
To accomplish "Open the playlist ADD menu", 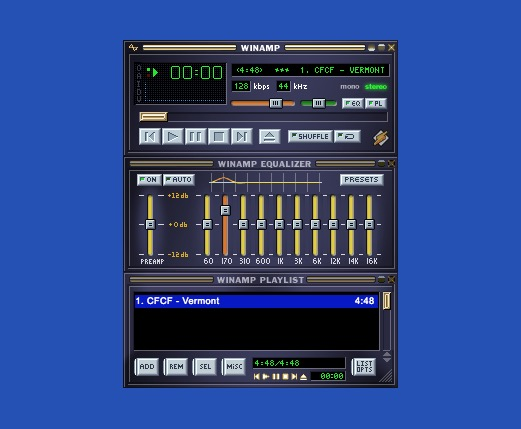I will click(147, 367).
